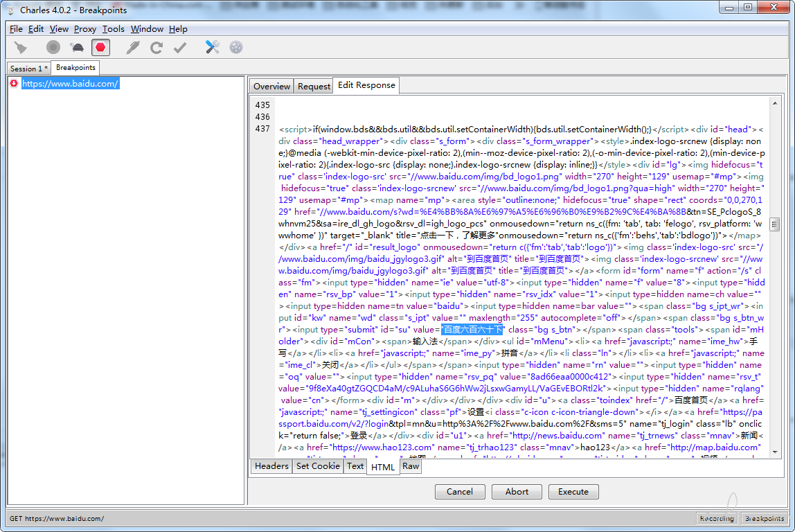Click the highlighted text 百度六百六十下
The height and width of the screenshot is (532, 795).
(x=472, y=330)
